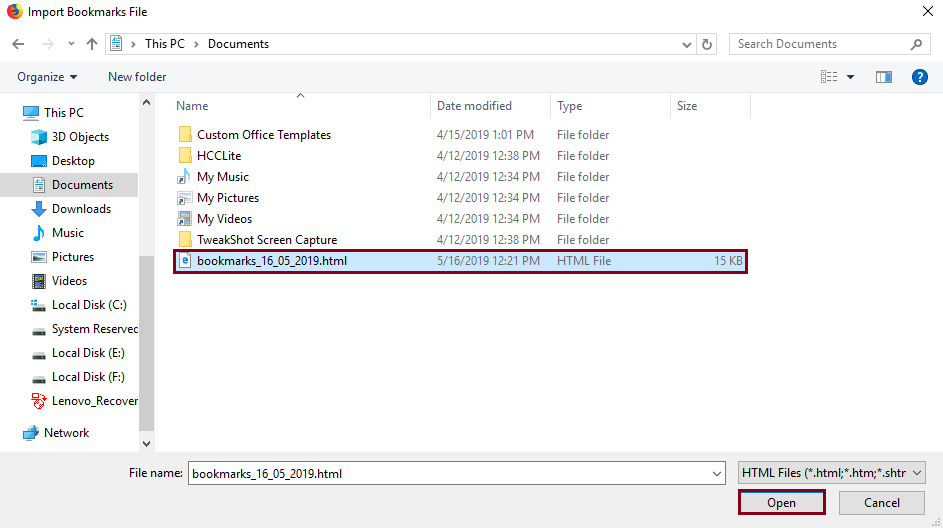This screenshot has width=943, height=528.
Task: Open Music in the sidebar
Action: (x=67, y=233)
